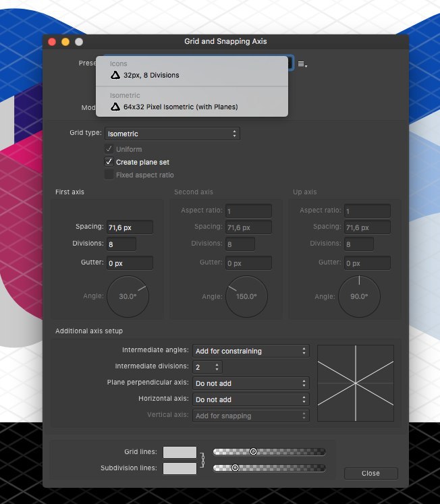Click the First axis Gutter field
Viewport: 440px width, 504px height.
[x=130, y=263]
